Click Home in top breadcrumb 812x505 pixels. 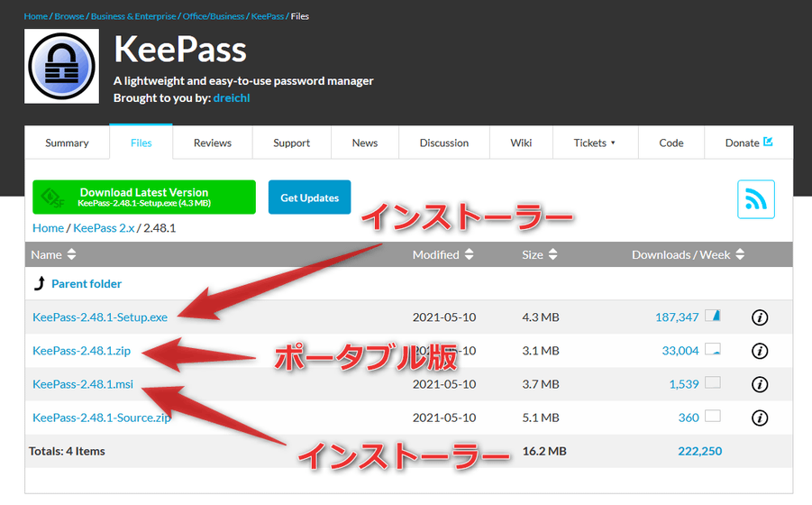(x=36, y=16)
